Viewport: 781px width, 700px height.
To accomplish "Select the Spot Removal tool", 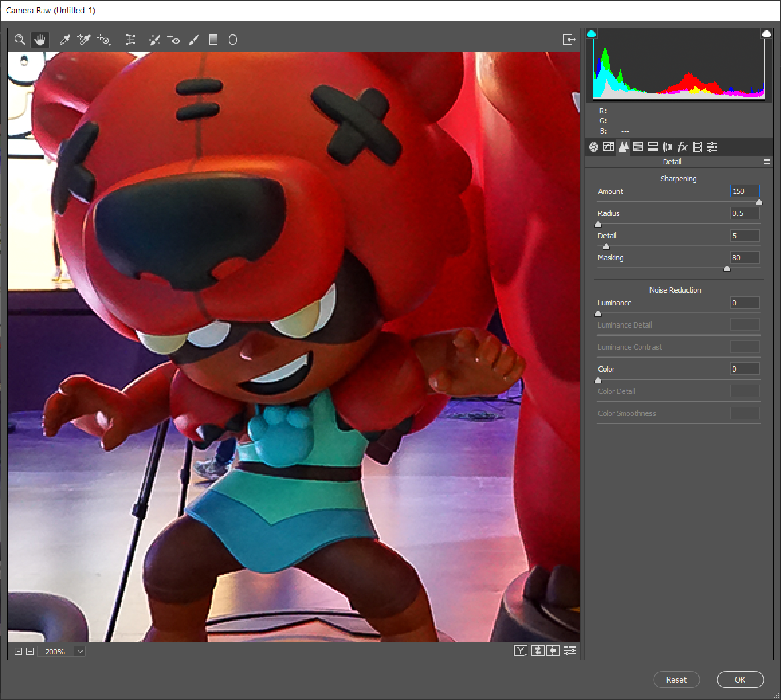I will [x=154, y=40].
